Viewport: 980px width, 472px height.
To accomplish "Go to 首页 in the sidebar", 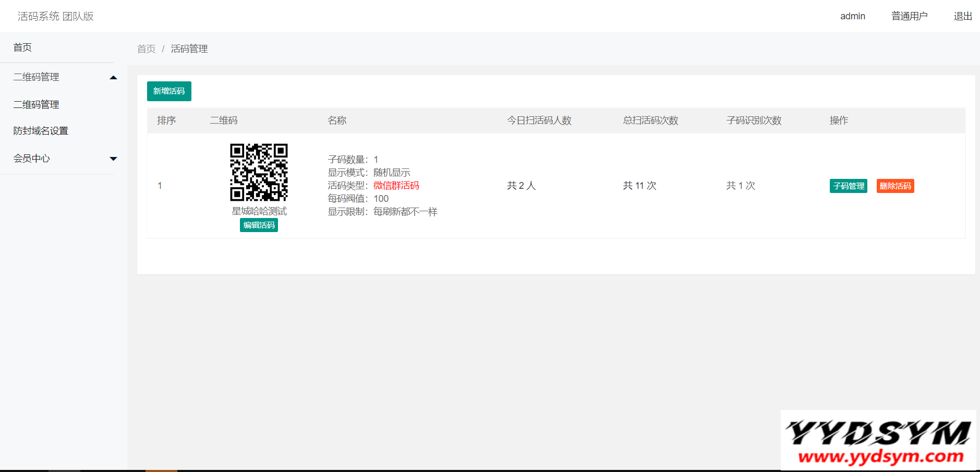I will (x=22, y=47).
